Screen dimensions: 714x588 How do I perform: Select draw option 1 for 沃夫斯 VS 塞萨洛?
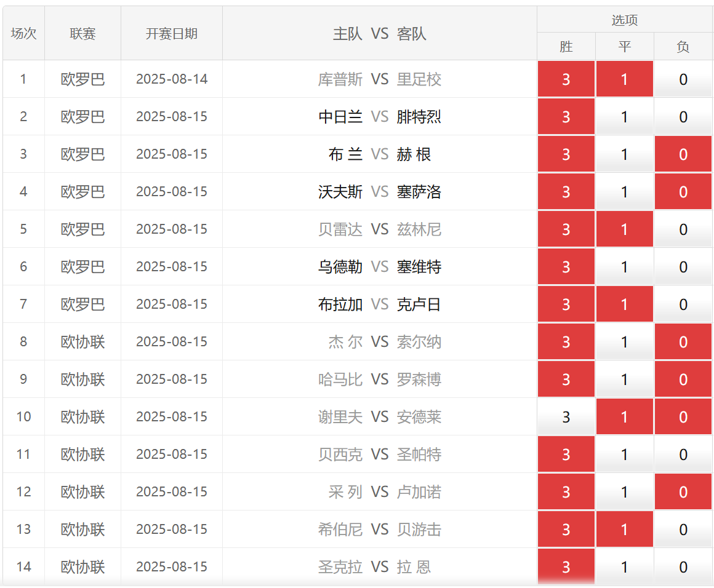point(624,192)
